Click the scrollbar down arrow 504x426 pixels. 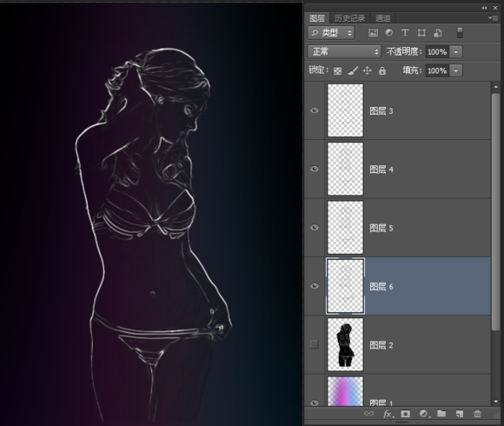coord(495,402)
